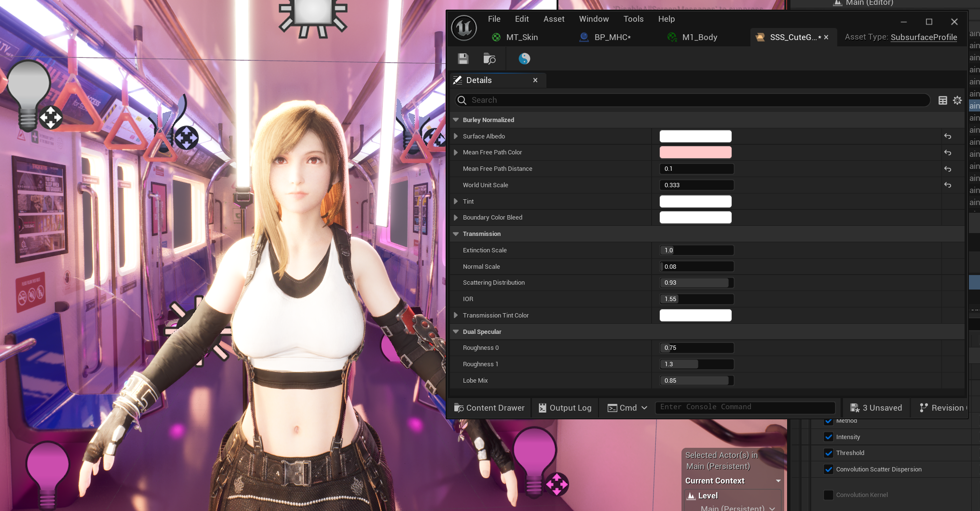This screenshot has width=980, height=511.
Task: Toggle the Convolution Kernel checkbox
Action: [829, 495]
